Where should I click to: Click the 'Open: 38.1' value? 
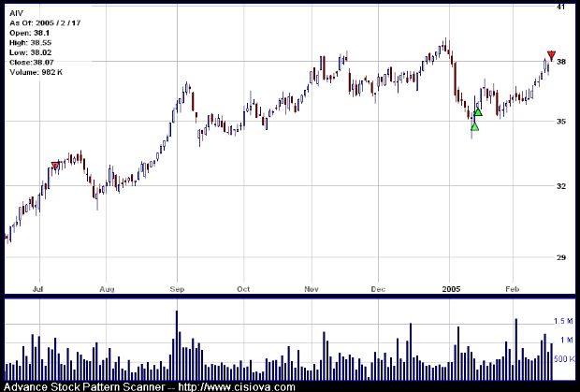click(x=30, y=33)
